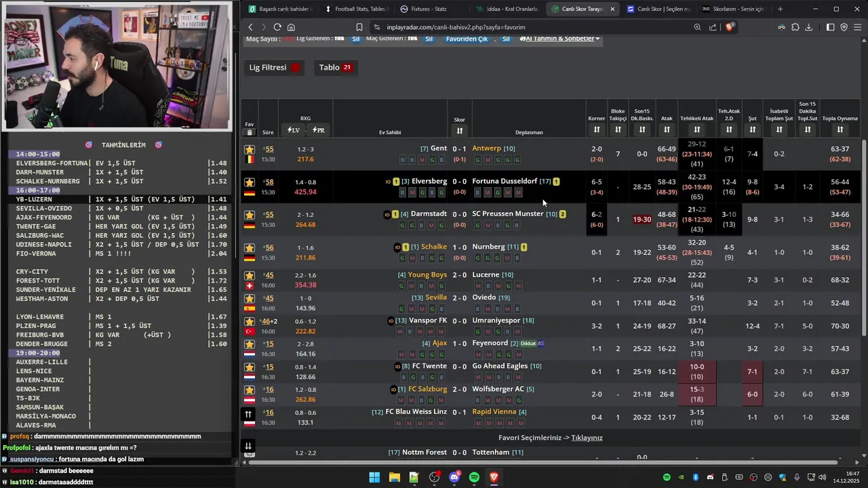Open browser hamburger menu
Viewport: 868px width, 488px height.
coord(858,27)
